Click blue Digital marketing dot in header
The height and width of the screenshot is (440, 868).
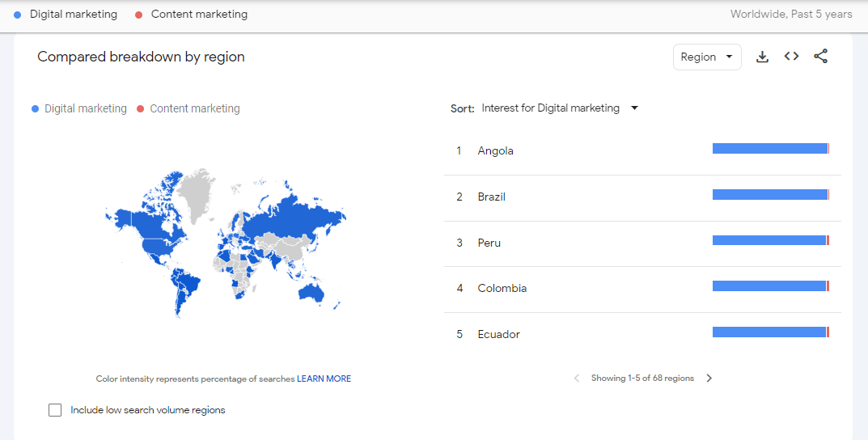[18, 15]
